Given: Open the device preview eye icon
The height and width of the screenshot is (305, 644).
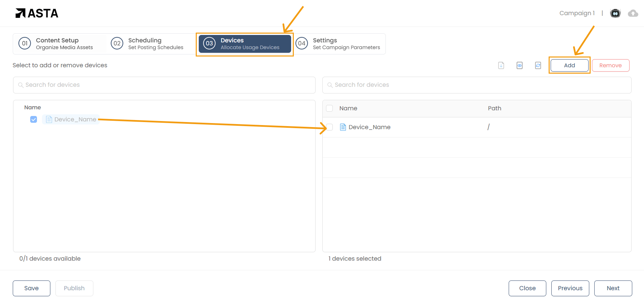Looking at the screenshot, I should (x=519, y=65).
